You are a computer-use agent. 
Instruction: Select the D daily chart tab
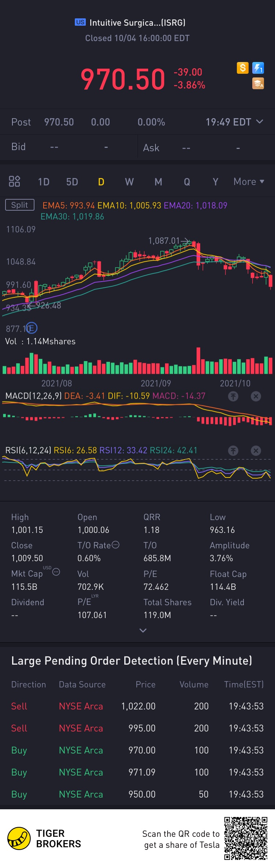[x=101, y=182]
